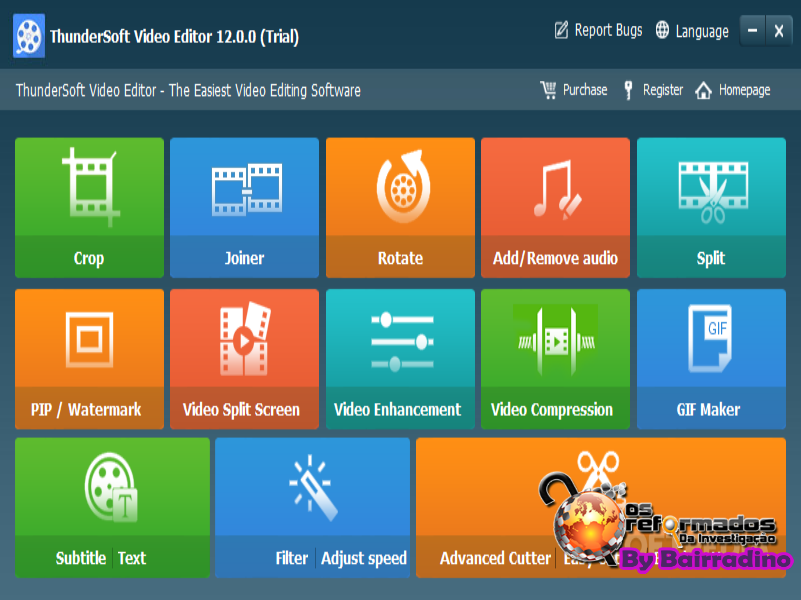
Task: Open the Split scissors film icon
Action: [713, 193]
